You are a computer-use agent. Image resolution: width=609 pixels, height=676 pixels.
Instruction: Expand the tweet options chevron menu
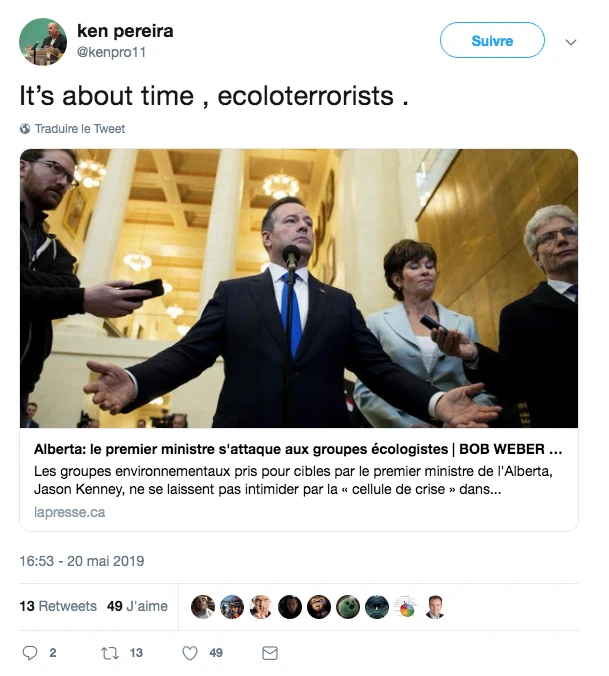tap(571, 42)
